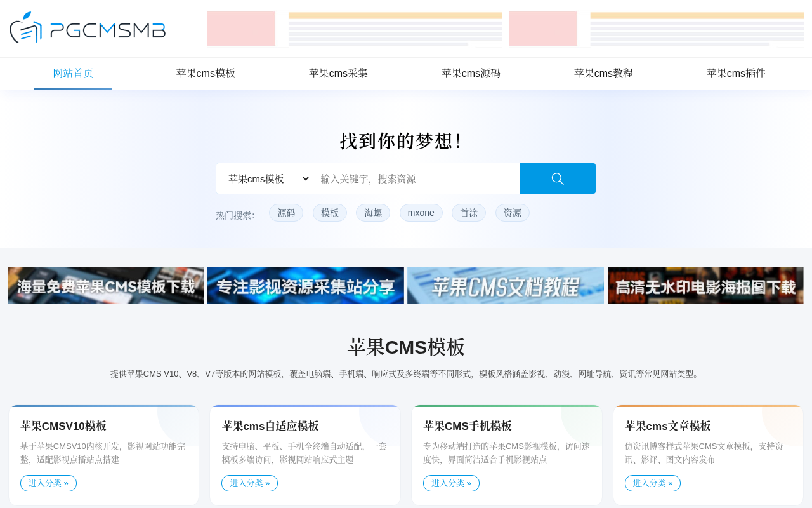Screen dimensions: 812x508
Task: Open the 苹果cms自适应模板 card title
Action: [x=270, y=426]
